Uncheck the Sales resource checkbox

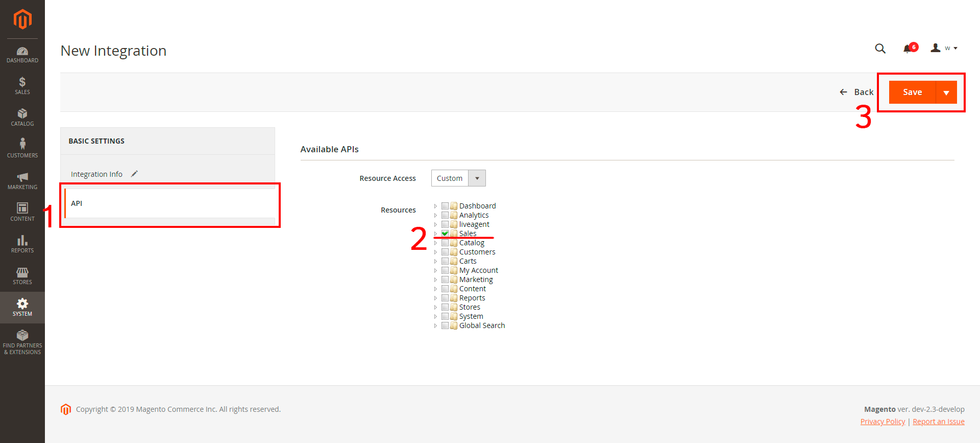pyautogui.click(x=445, y=234)
